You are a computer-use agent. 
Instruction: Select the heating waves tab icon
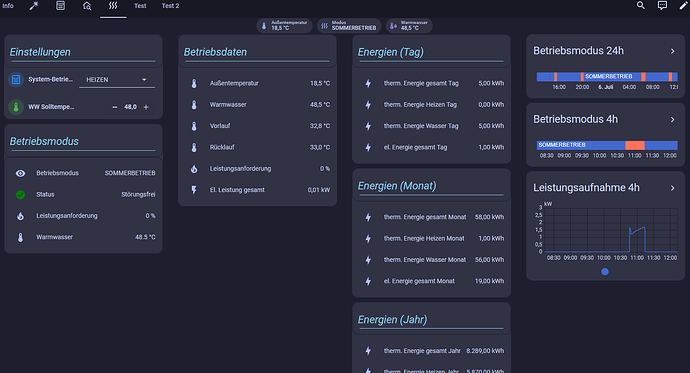(x=113, y=6)
